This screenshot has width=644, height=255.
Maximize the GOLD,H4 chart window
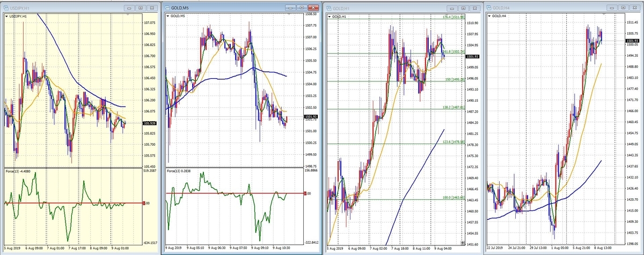624,8
